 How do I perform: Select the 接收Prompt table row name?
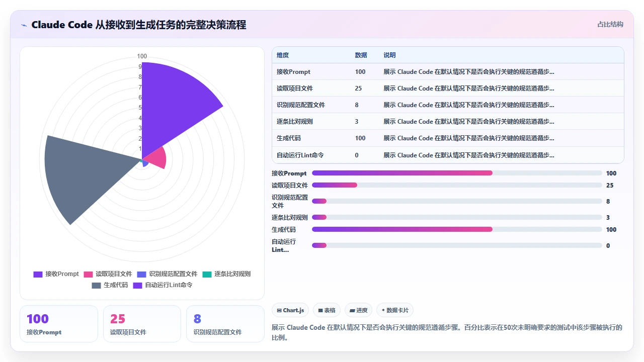293,72
